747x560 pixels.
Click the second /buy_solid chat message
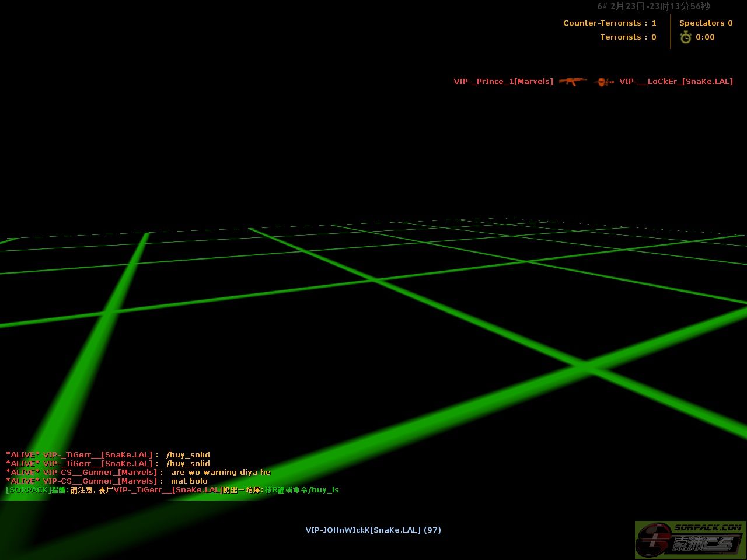(188, 464)
